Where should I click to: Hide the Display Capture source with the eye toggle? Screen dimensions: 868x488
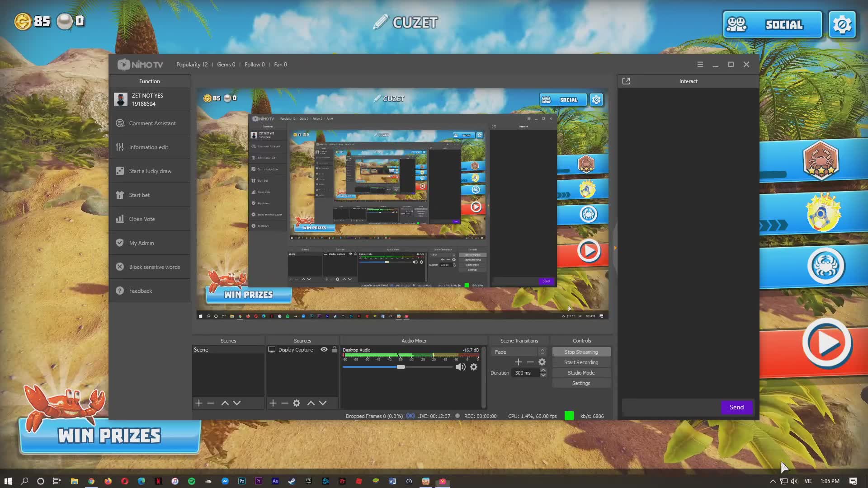(324, 349)
